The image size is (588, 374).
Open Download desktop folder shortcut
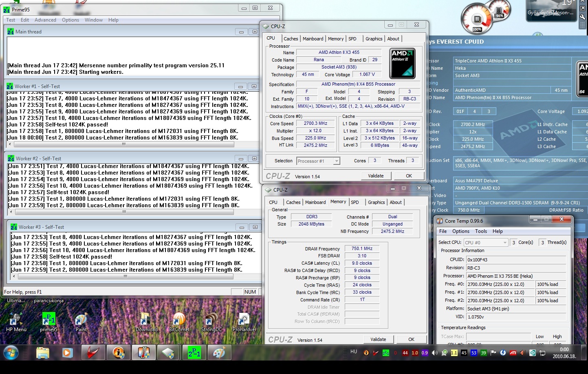(146, 322)
